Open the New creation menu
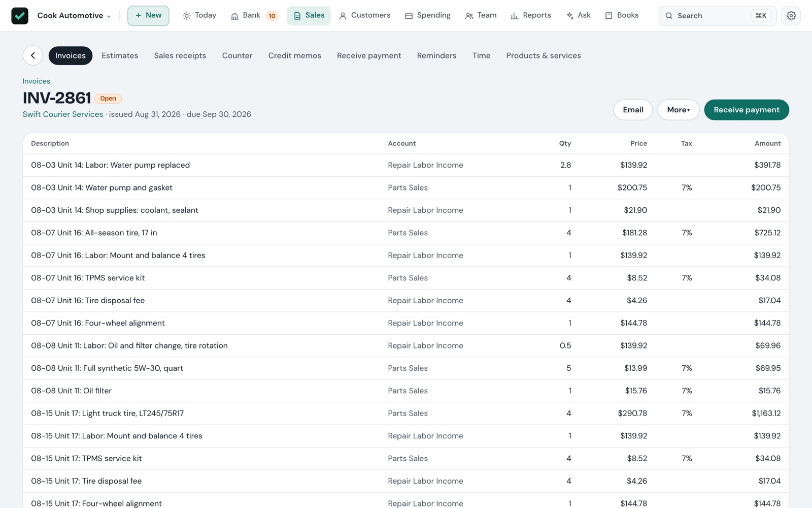This screenshot has height=508, width=812. click(148, 16)
